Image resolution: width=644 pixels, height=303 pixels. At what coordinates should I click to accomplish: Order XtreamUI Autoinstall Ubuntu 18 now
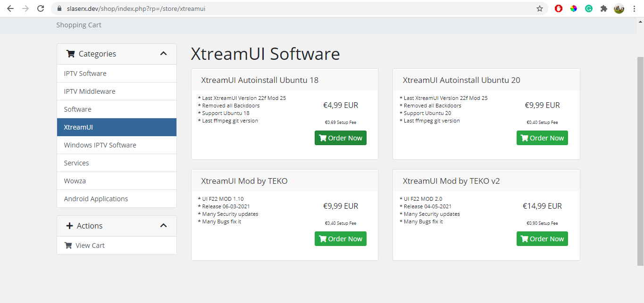click(x=341, y=138)
